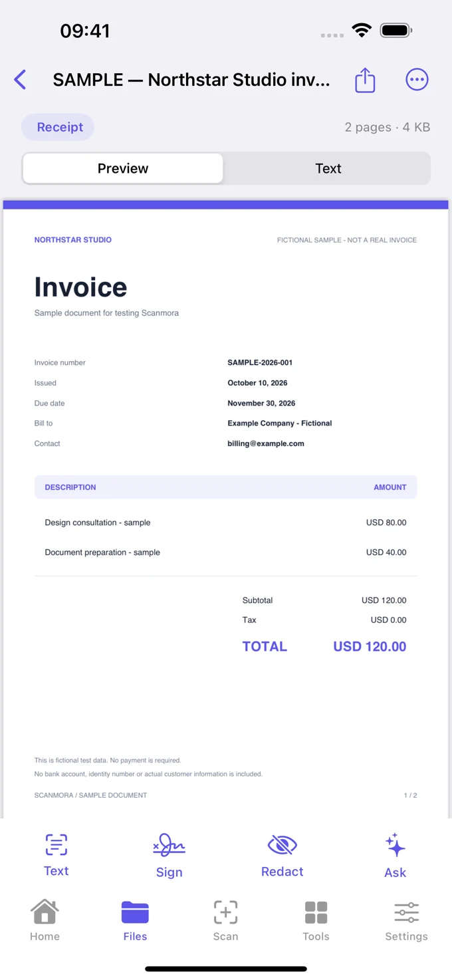Tap the Subtotal label
Viewport: 452px width, 980px height.
point(258,600)
